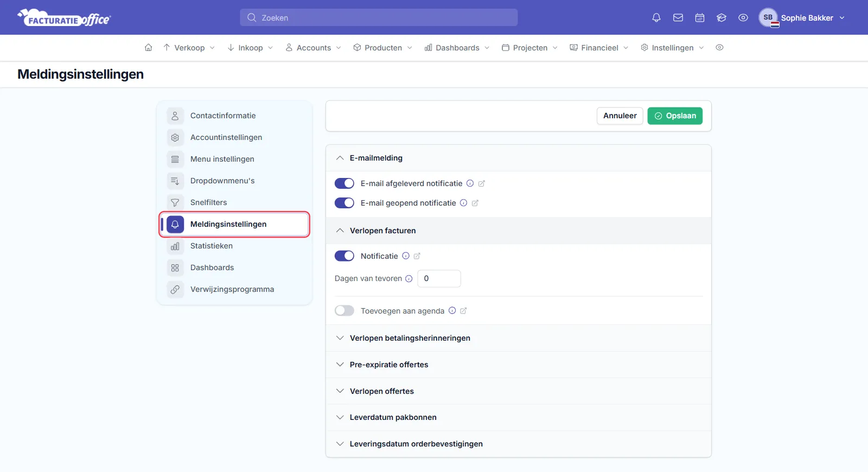Open external link icon for E-mail afgeleverd notificatie
This screenshot has height=472, width=868.
(x=482, y=183)
